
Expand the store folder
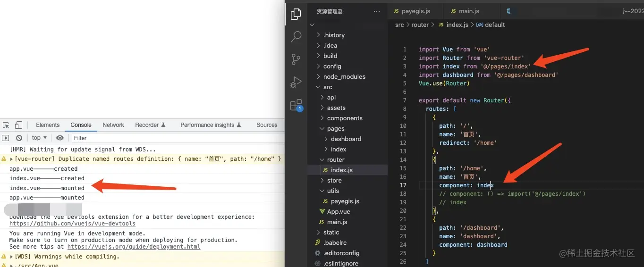322,180
